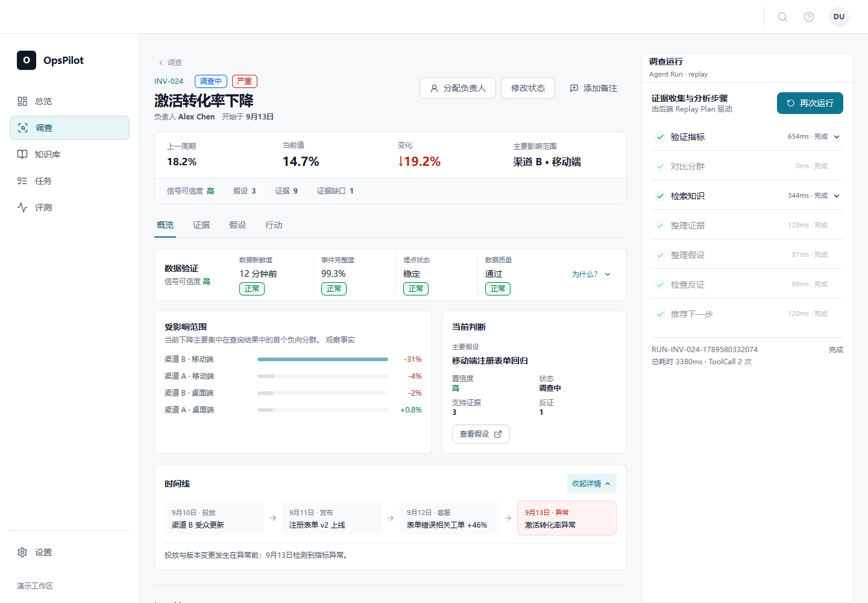Click the check icon for 整理证据
Screen dimensions: 868x603
click(660, 226)
